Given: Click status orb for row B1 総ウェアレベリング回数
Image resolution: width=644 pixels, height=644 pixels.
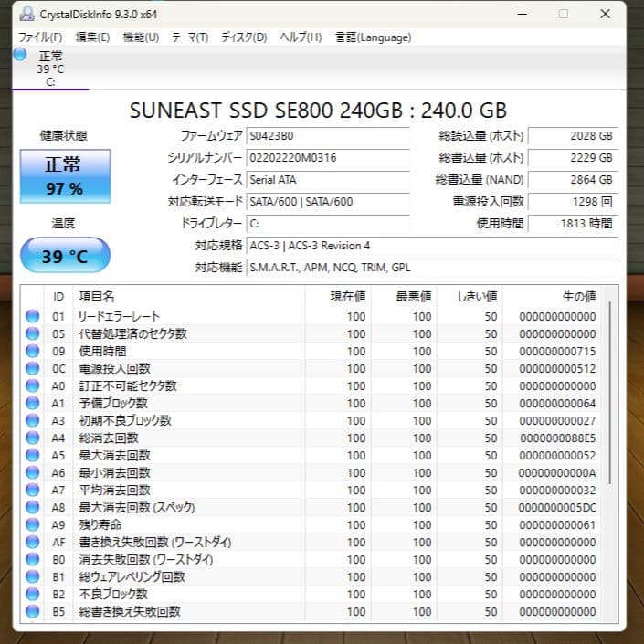Looking at the screenshot, I should [x=33, y=576].
